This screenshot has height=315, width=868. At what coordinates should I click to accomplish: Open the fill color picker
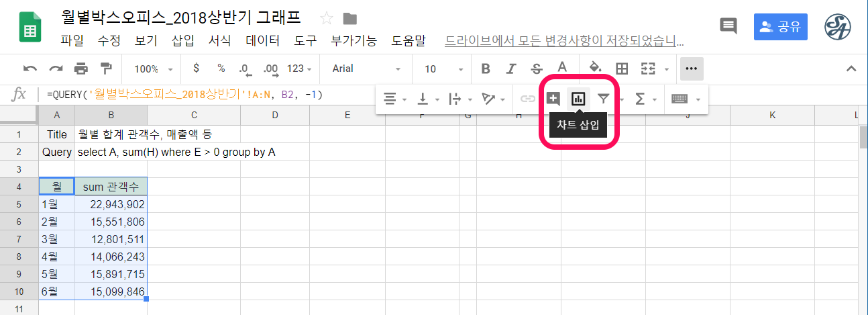pos(594,68)
